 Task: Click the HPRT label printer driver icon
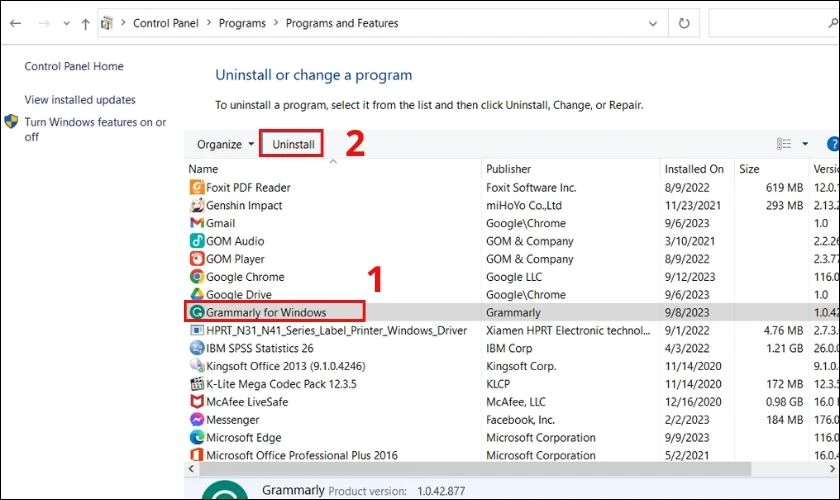197,330
